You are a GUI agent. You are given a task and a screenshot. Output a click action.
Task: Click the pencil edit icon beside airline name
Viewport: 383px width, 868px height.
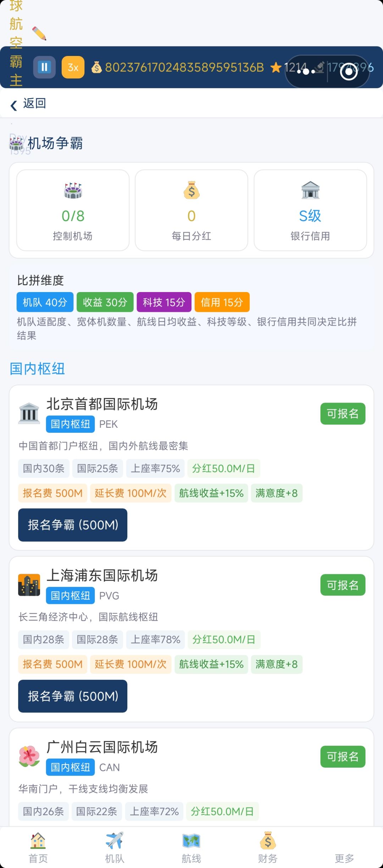(39, 33)
